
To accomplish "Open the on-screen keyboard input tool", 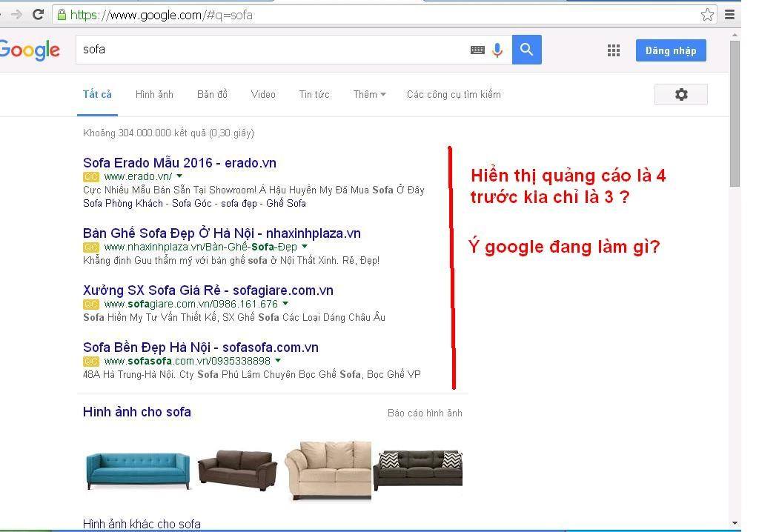I will point(477,50).
